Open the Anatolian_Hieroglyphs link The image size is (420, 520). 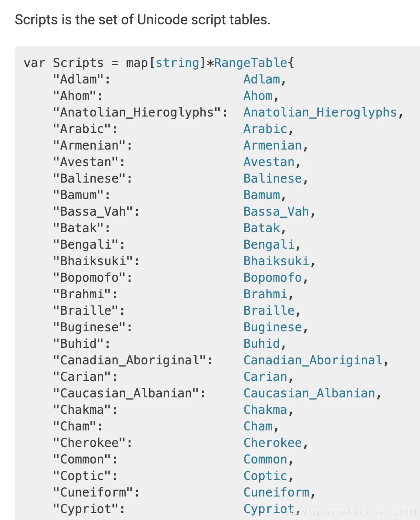[x=320, y=113]
